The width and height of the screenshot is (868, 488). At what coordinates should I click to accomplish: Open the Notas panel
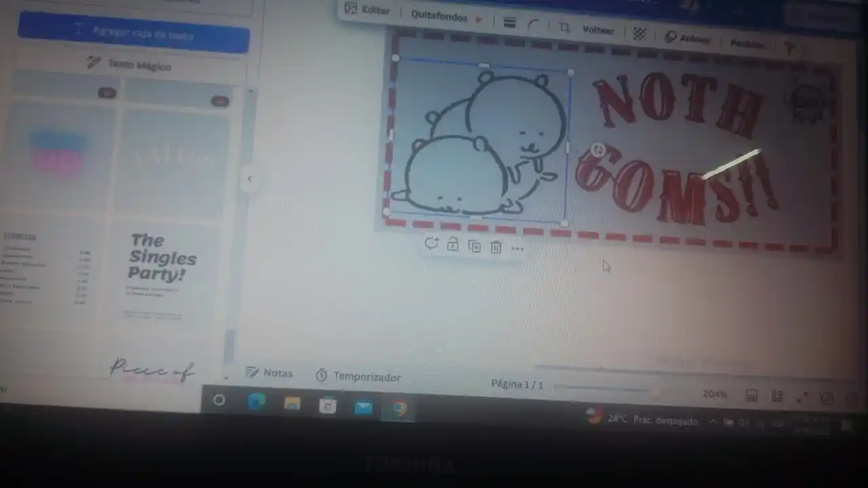pos(269,372)
